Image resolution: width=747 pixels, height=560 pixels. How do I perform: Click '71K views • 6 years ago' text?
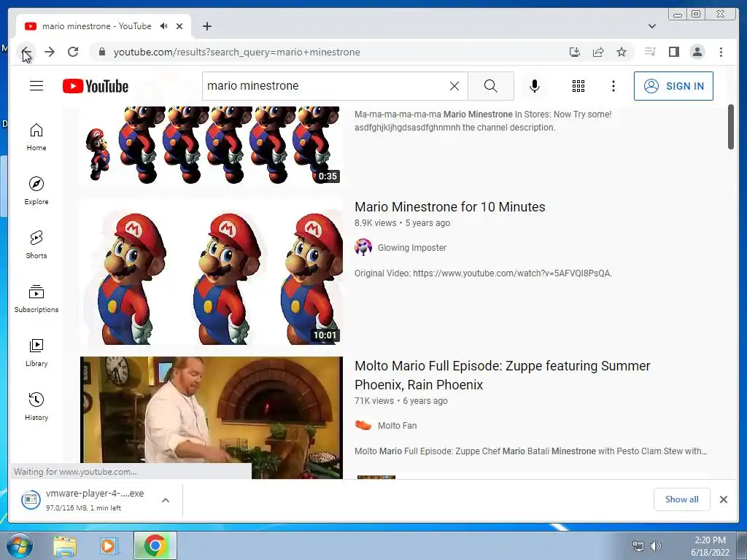(x=400, y=401)
